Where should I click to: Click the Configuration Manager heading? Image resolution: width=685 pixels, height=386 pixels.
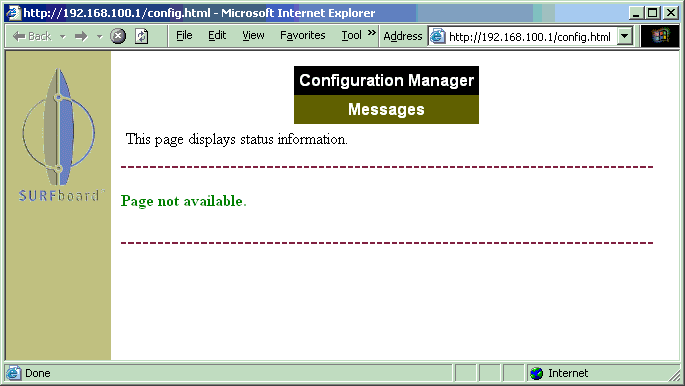click(x=386, y=80)
